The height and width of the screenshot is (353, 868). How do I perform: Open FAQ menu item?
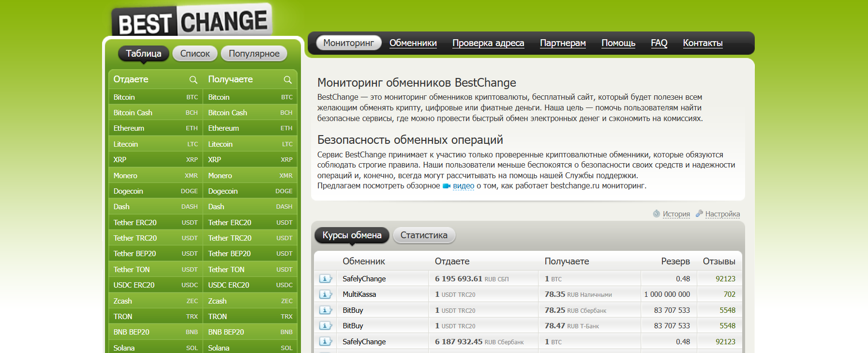[x=659, y=43]
